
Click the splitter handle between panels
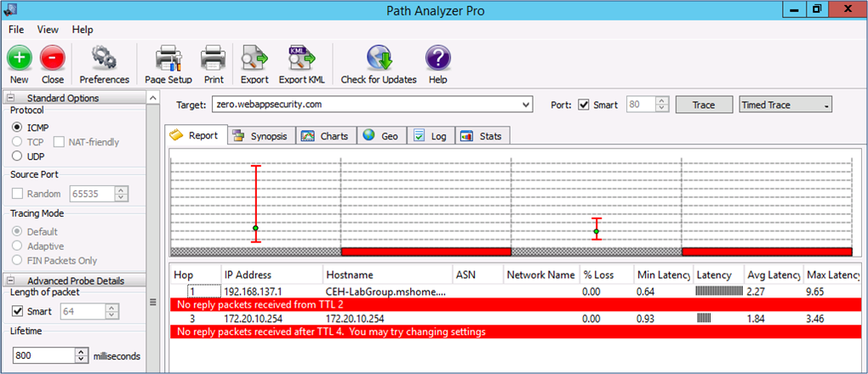point(153,302)
